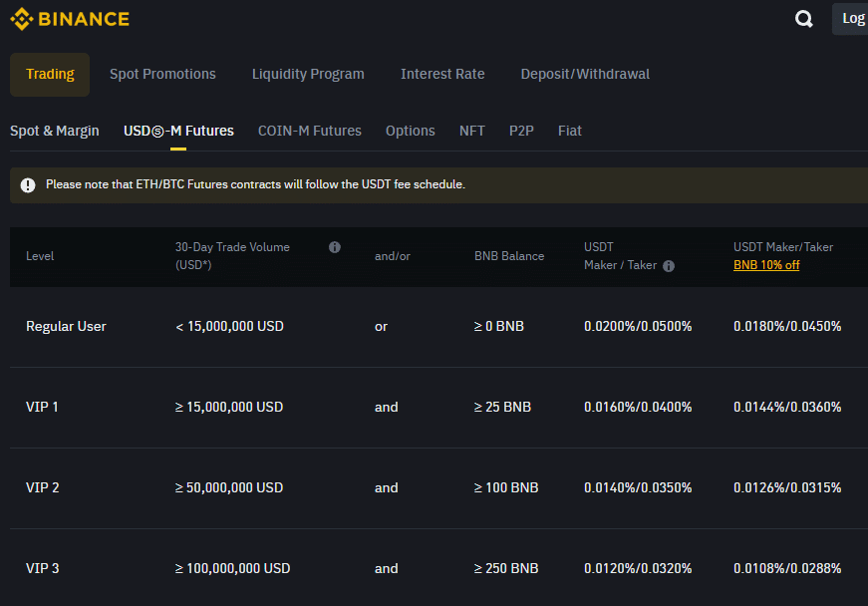Screen dimensions: 868x606
Task: Click the VIP 2 level cell
Action: (43, 488)
